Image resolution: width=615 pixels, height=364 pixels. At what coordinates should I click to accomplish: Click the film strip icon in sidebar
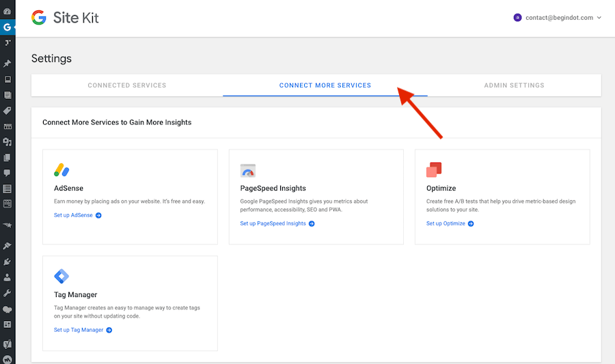(x=7, y=126)
